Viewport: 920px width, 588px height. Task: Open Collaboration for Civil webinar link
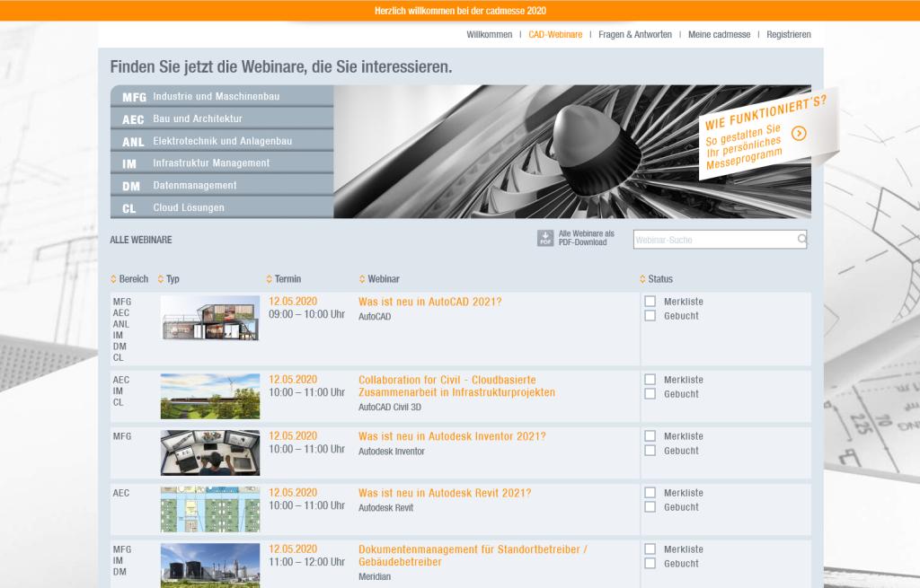point(456,386)
